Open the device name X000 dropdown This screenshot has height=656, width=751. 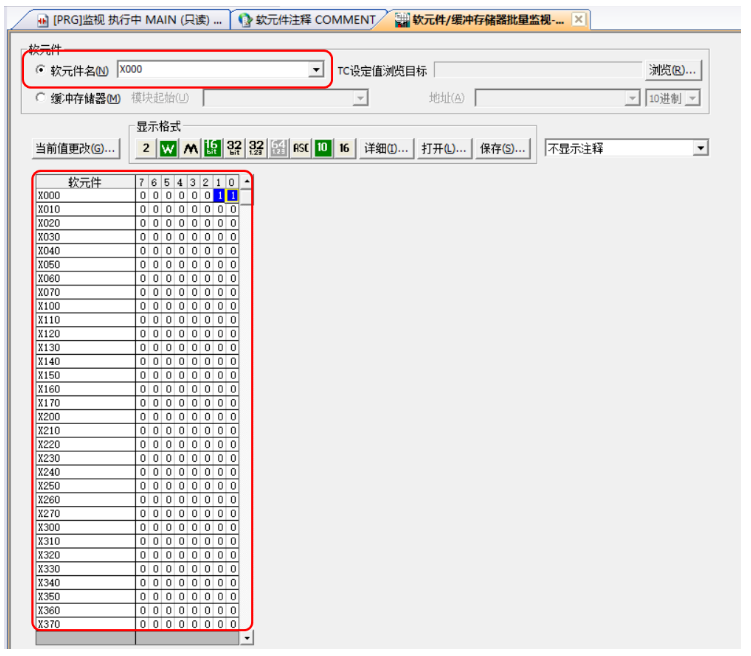(x=316, y=70)
